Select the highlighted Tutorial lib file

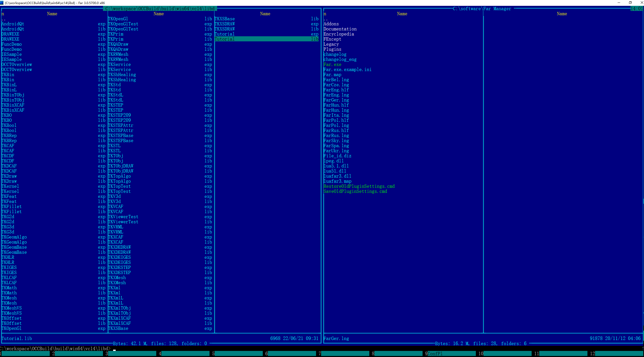[266, 39]
